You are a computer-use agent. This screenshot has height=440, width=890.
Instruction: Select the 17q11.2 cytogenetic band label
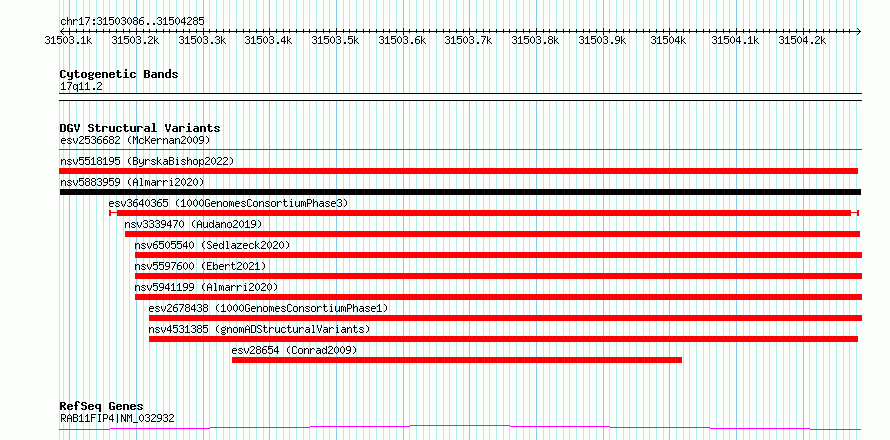pos(81,86)
